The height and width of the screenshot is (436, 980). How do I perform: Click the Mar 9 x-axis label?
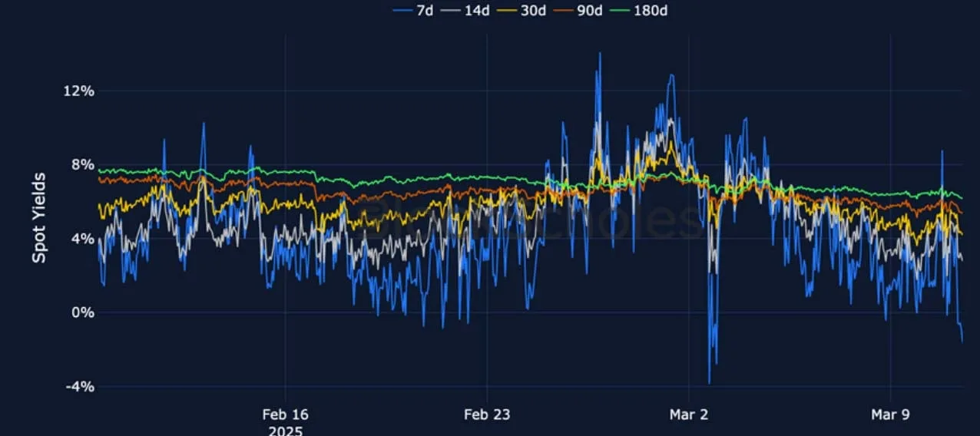pos(890,415)
